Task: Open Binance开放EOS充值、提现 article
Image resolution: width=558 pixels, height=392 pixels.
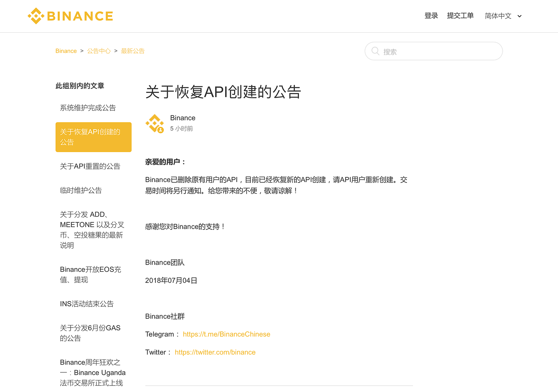Action: click(90, 274)
